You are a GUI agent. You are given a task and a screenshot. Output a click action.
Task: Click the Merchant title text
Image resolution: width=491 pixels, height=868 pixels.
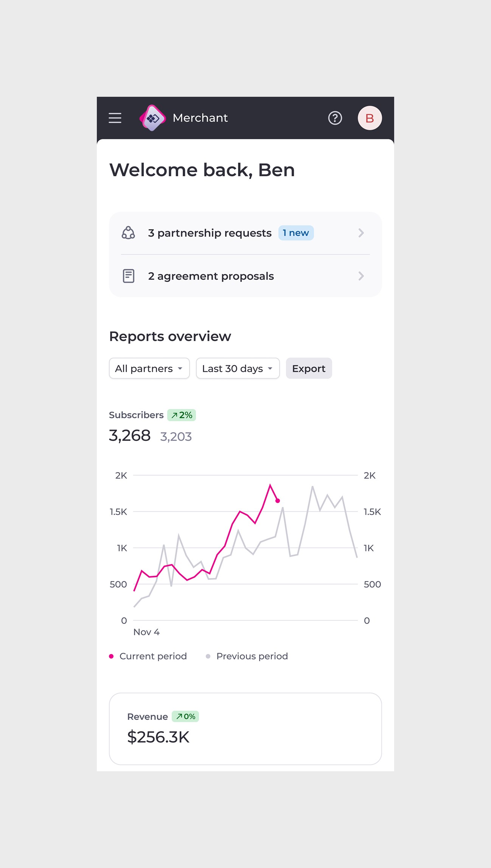(x=200, y=118)
